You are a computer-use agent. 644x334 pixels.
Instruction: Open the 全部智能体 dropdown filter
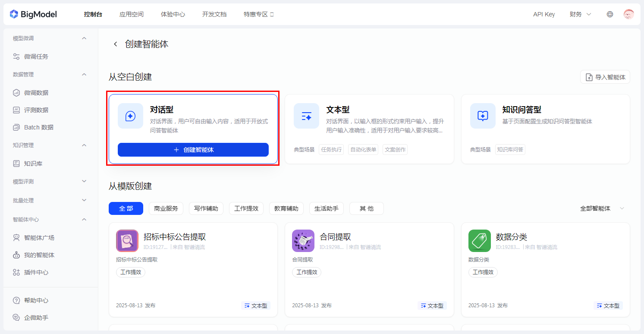pos(602,208)
